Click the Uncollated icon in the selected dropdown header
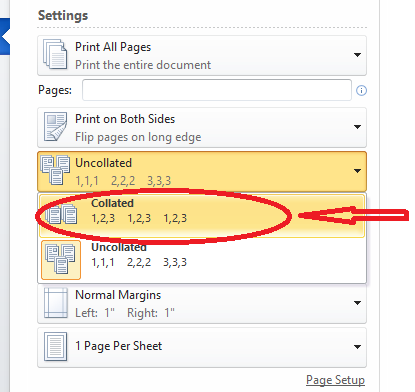This screenshot has height=392, width=415. 55,170
